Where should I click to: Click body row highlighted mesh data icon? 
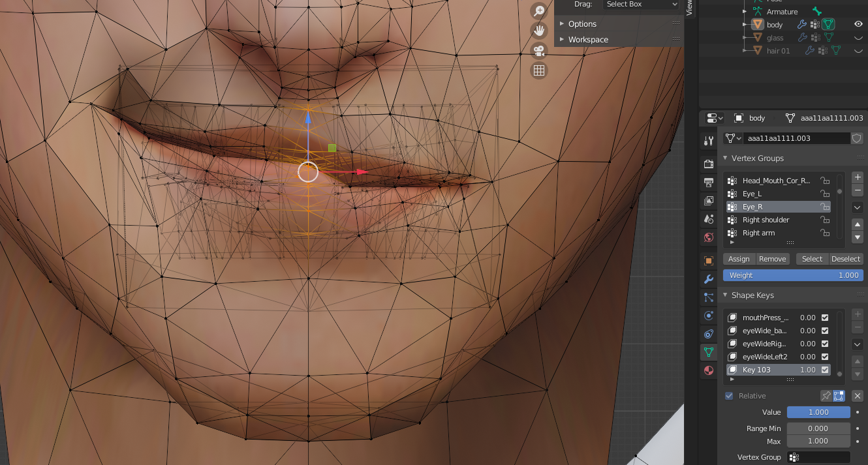click(x=828, y=25)
